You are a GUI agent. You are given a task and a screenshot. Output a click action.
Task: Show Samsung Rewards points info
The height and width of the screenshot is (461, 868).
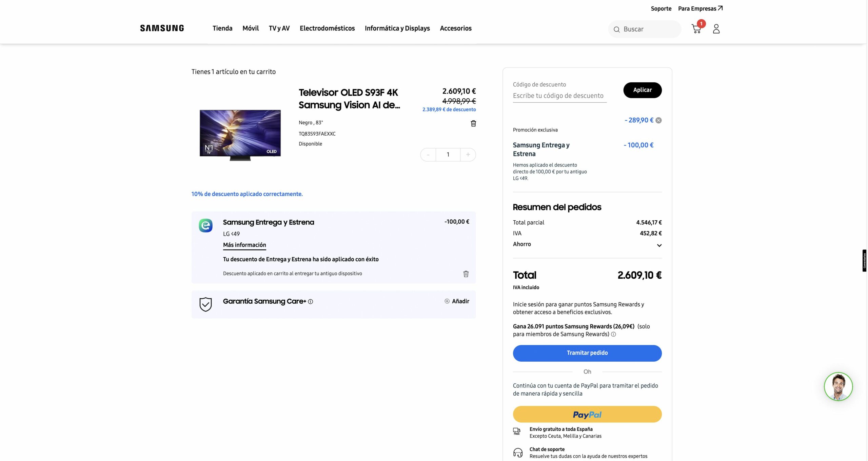(613, 334)
